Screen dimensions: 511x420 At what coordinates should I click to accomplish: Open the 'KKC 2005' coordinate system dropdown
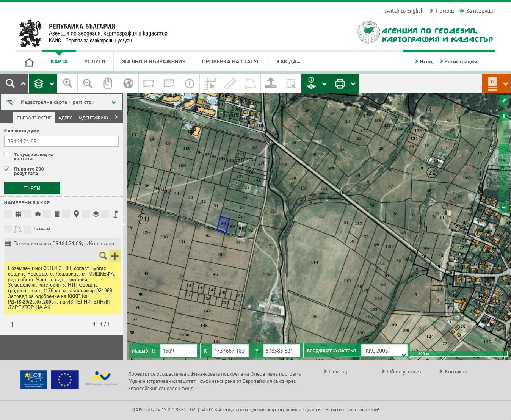pyautogui.click(x=384, y=351)
